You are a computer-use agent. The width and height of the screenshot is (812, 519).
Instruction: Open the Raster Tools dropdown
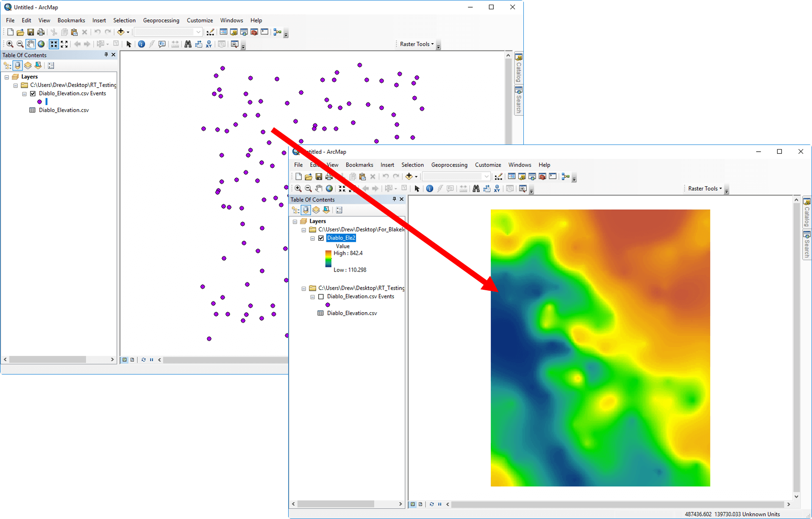tap(720, 189)
